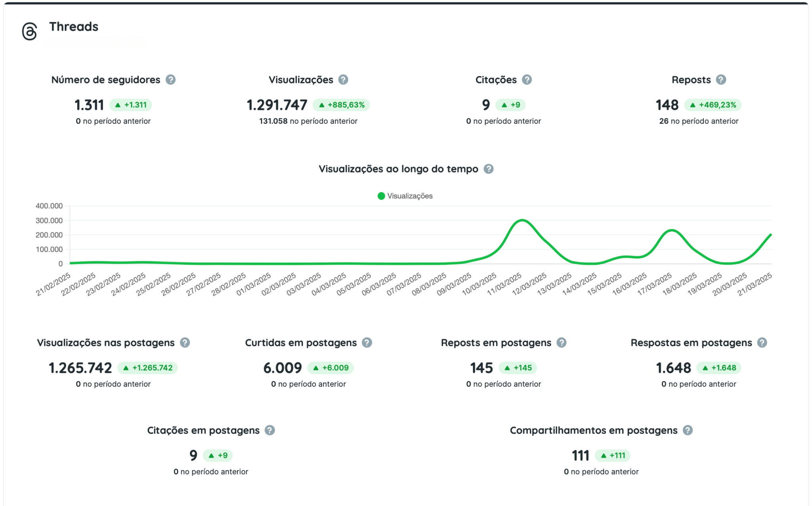Image resolution: width=812 pixels, height=506 pixels.
Task: Click the 1.311 followers value
Action: (89, 105)
